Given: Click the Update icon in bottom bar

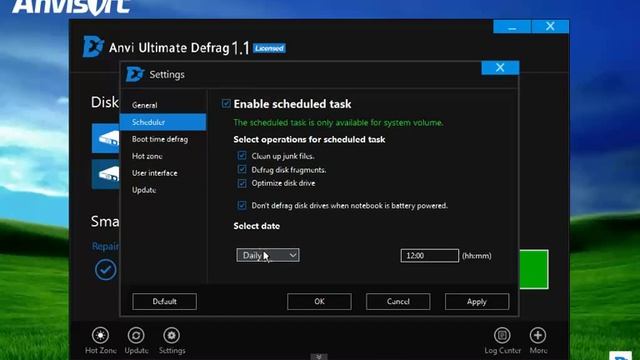Looking at the screenshot, I should point(136,336).
